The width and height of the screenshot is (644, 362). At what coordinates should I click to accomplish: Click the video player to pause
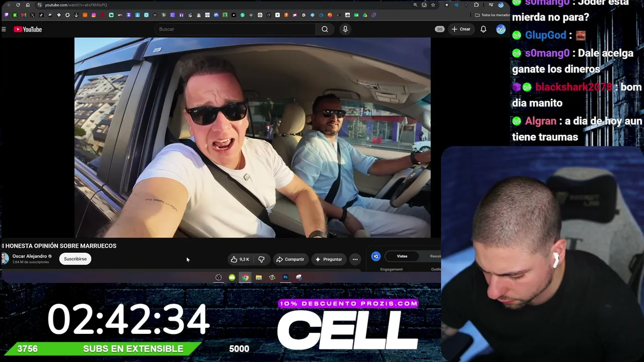(253, 137)
